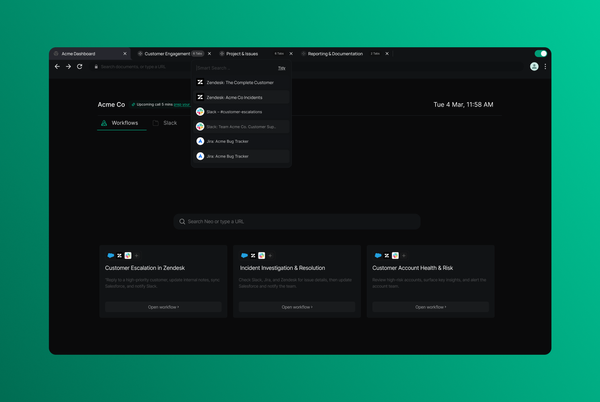Click Slack icon on Customer Escalation card
600x402 pixels.
pos(128,256)
